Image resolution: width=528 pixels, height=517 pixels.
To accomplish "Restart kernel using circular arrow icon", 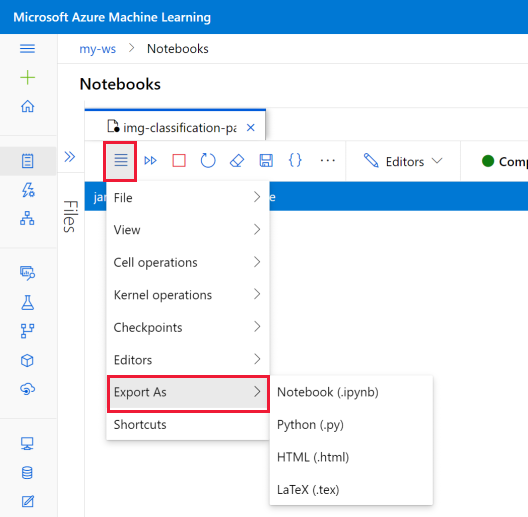I will tap(208, 161).
